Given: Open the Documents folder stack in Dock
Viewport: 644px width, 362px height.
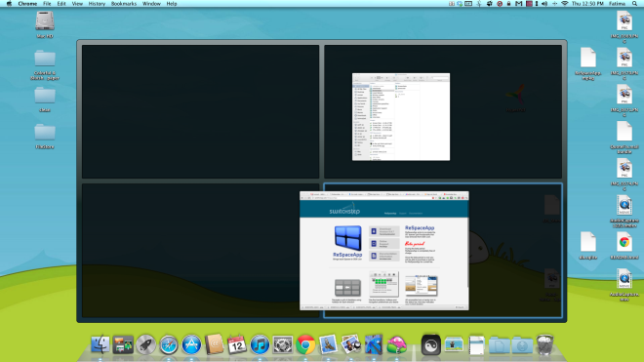Looking at the screenshot, I should [x=500, y=345].
